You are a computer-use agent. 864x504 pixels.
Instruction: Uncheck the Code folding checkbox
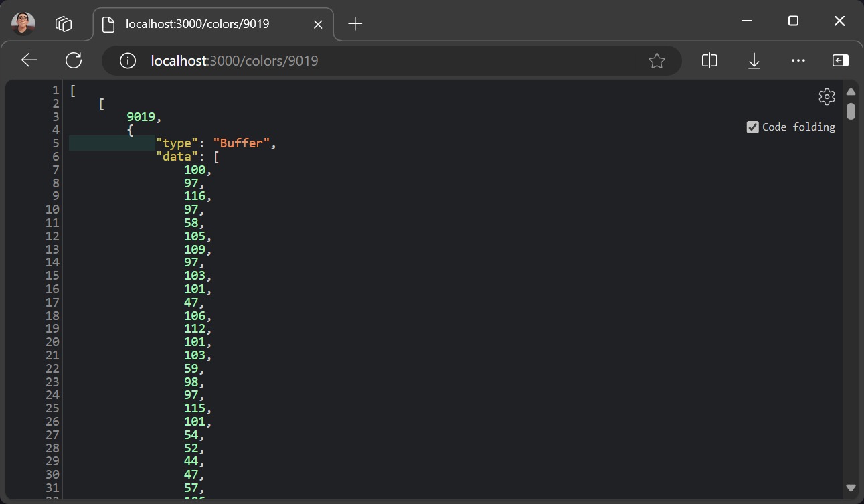(752, 127)
